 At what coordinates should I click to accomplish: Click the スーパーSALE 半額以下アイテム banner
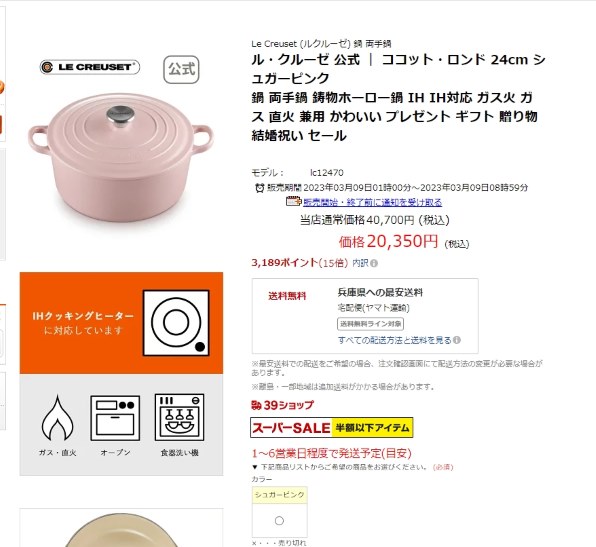pyautogui.click(x=331, y=428)
